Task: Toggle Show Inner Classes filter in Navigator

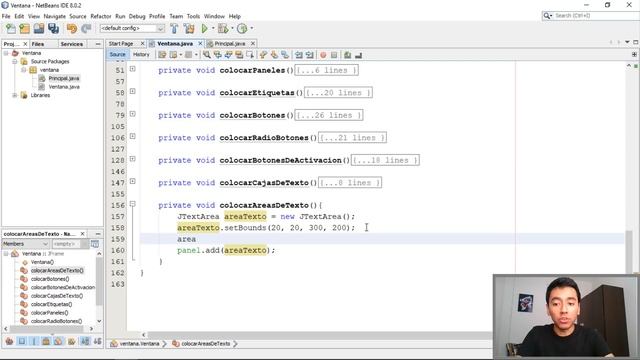Action: tap(58, 341)
